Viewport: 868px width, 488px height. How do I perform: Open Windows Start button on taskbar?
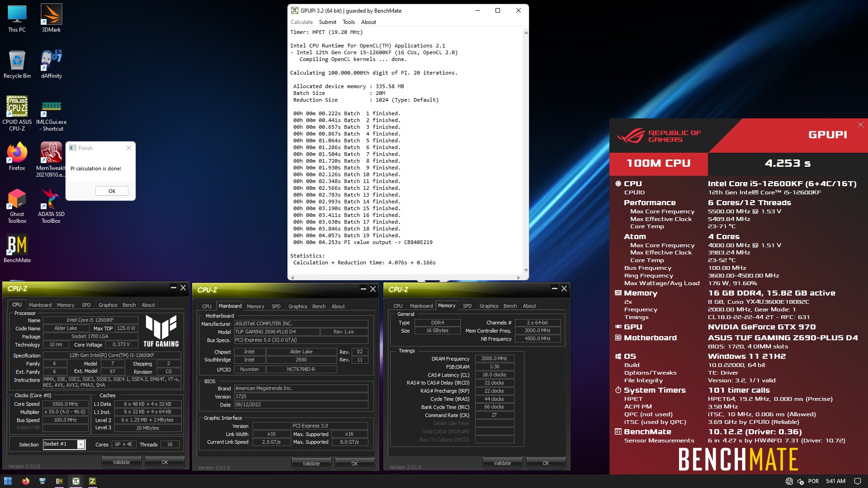click(x=8, y=481)
